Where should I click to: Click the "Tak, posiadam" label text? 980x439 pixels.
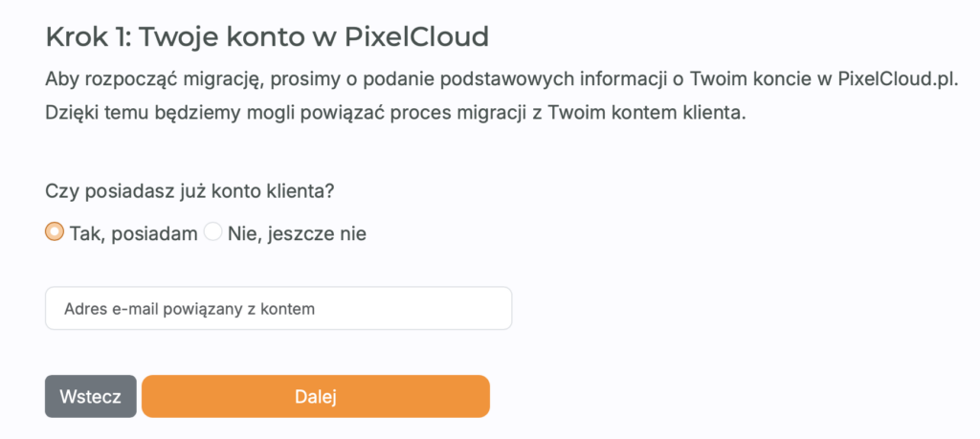pos(133,233)
